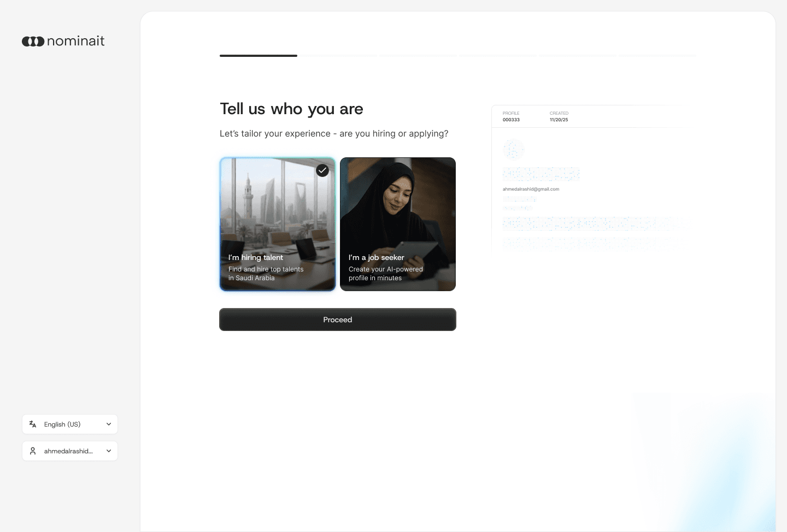Click the checkmark badge on hiring card

click(322, 170)
